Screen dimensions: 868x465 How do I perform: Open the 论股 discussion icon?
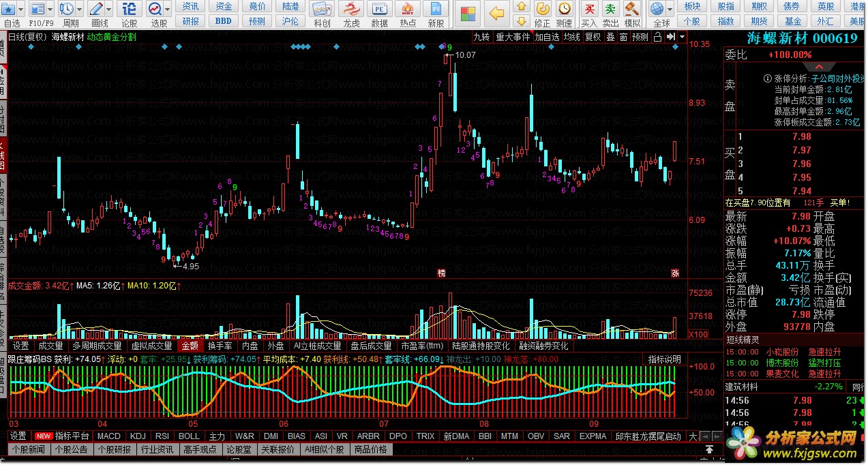[130, 9]
